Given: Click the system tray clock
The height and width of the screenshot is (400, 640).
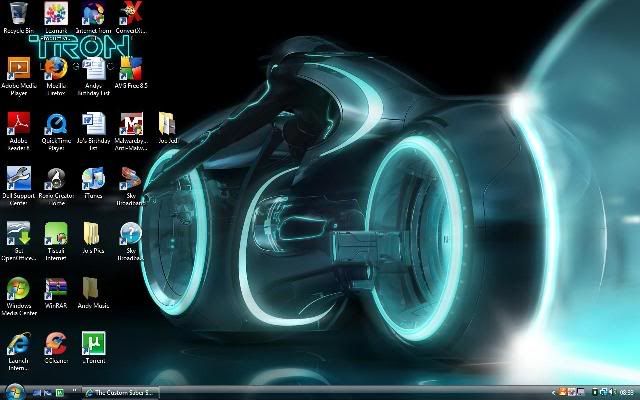Looking at the screenshot, I should pyautogui.click(x=624, y=393).
